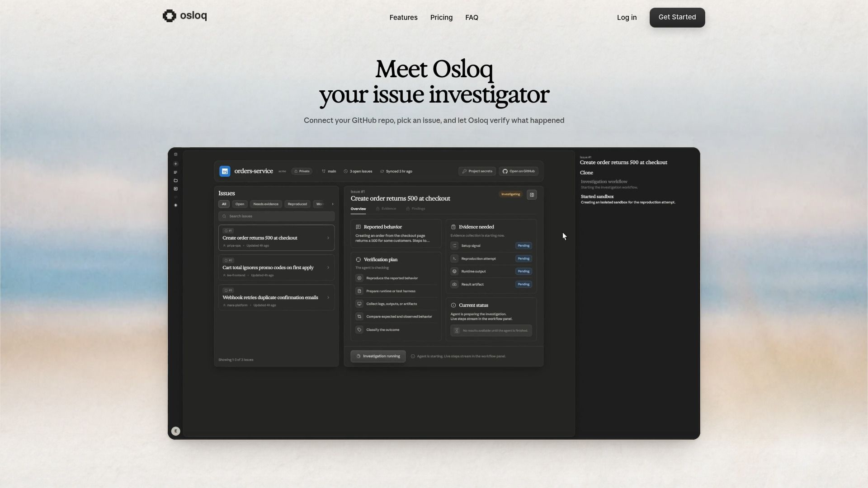Expand chevron on Cart total issue row
Viewport: 868px width, 488px height.
[328, 267]
